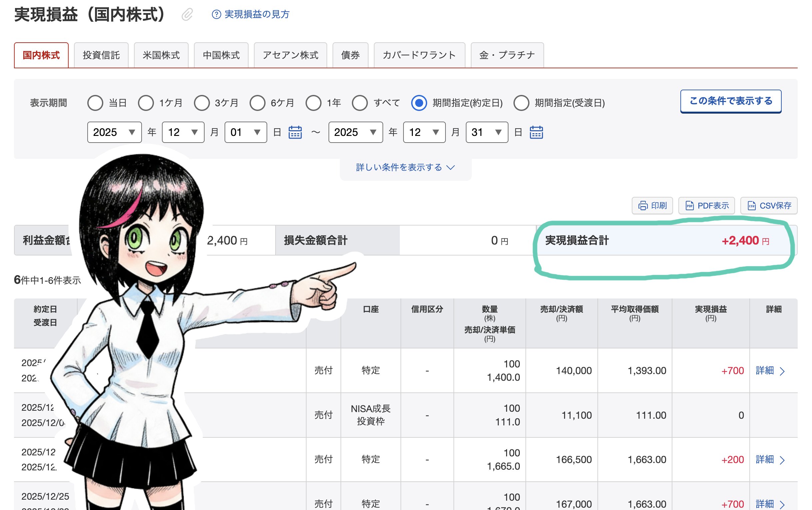
Task: Select the 1ケ月 period radio button
Action: 146,103
